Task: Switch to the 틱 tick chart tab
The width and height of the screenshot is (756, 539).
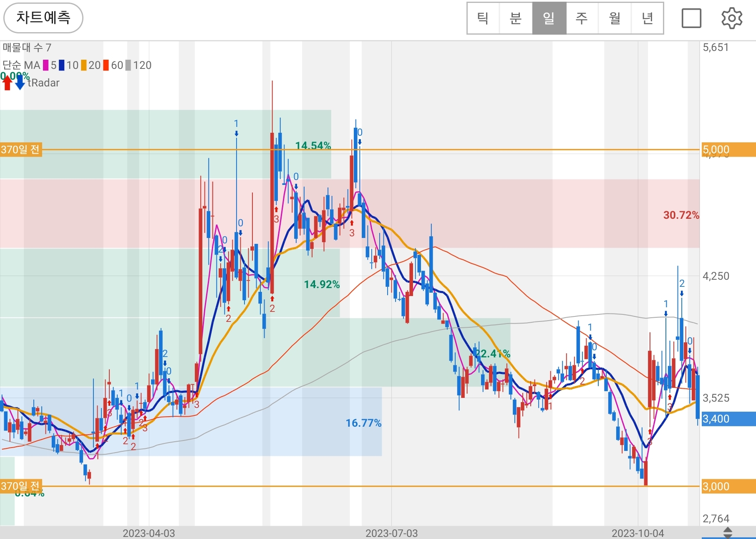Action: 483,18
